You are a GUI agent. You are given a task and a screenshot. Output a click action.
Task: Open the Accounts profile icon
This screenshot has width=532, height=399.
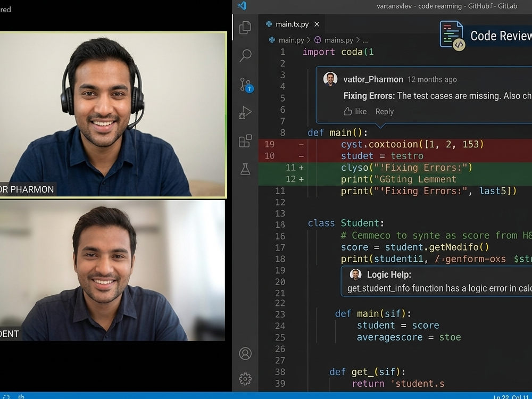click(245, 353)
